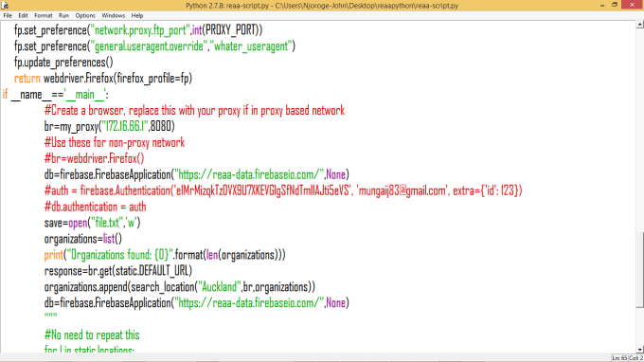Click the '#Create a browser' comment line
This screenshot has width=644, height=362.
click(x=194, y=111)
